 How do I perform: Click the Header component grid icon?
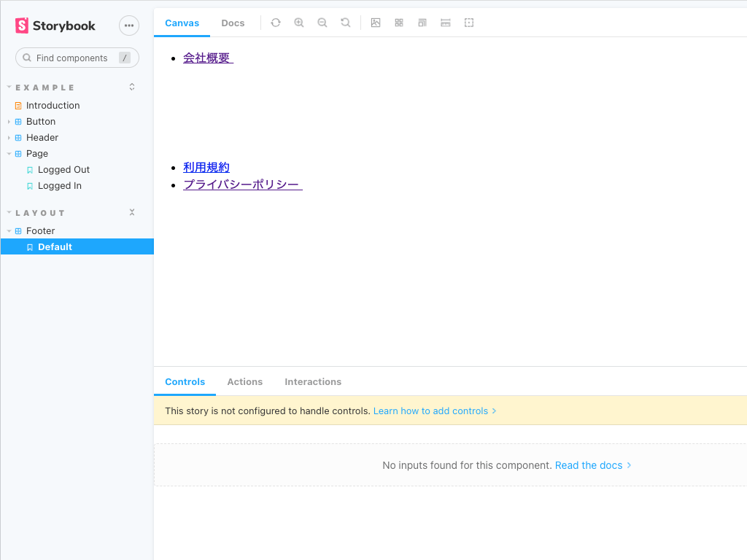(18, 138)
